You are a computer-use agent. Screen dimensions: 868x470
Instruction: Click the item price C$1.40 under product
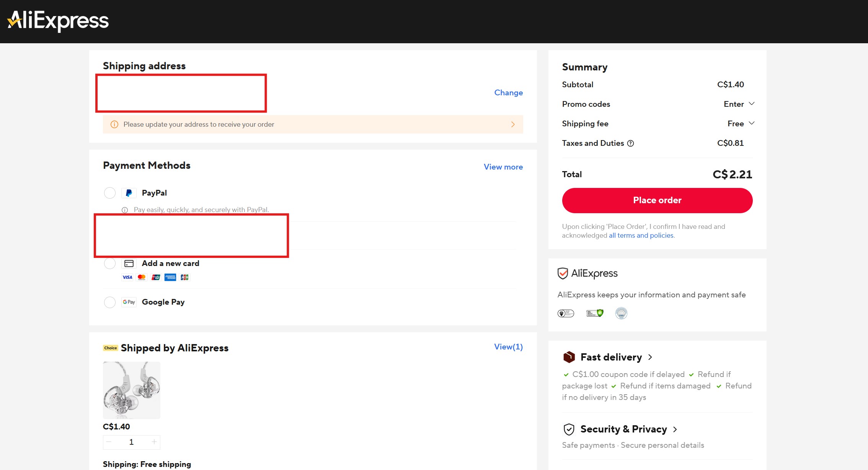click(x=116, y=427)
